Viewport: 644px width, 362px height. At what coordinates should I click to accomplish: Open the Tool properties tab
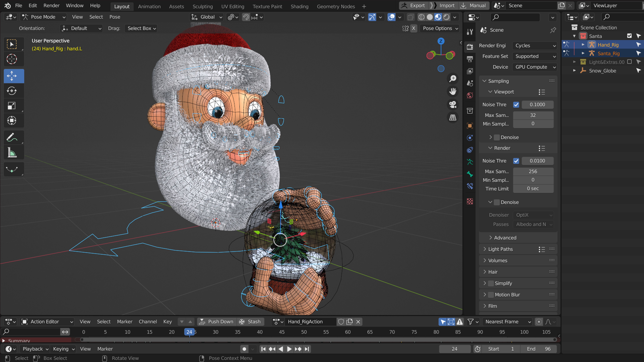pos(470,32)
